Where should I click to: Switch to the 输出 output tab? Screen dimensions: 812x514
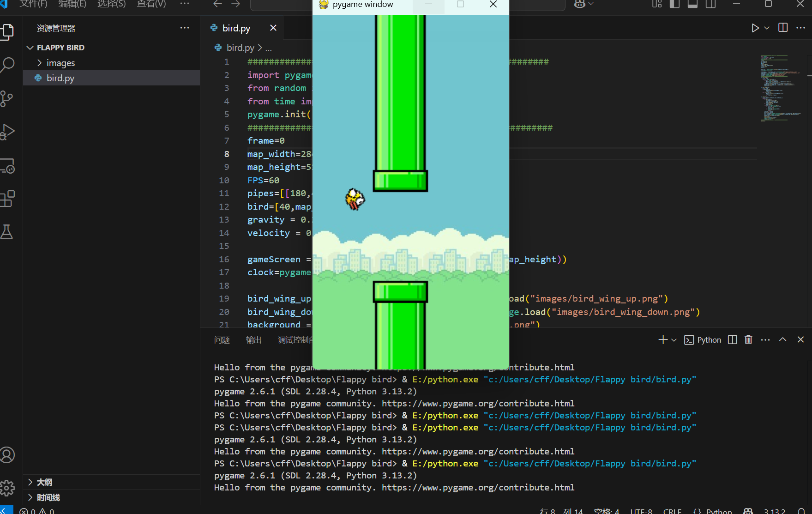(254, 340)
